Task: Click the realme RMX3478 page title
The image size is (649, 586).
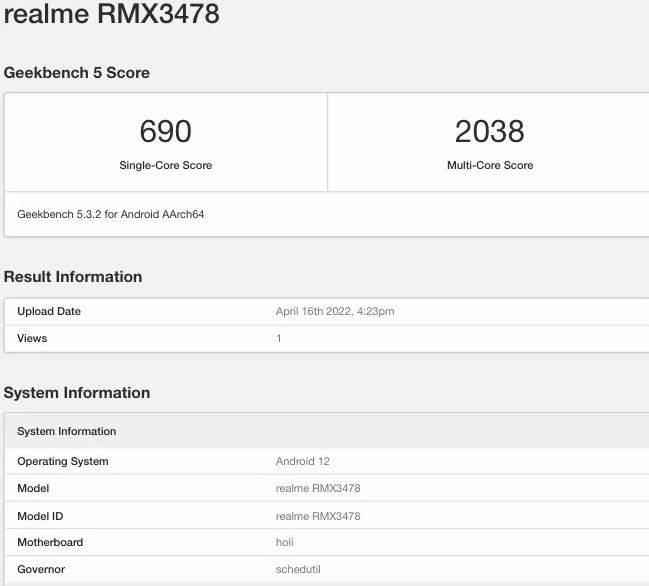Action: (111, 13)
